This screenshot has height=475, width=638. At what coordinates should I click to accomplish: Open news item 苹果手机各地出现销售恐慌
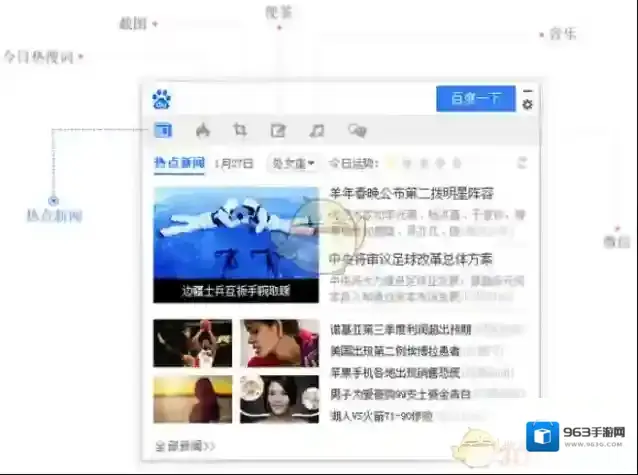pyautogui.click(x=395, y=372)
